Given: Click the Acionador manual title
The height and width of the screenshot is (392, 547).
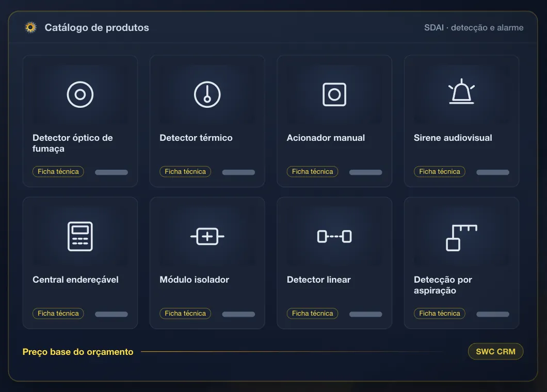Looking at the screenshot, I should [x=326, y=138].
